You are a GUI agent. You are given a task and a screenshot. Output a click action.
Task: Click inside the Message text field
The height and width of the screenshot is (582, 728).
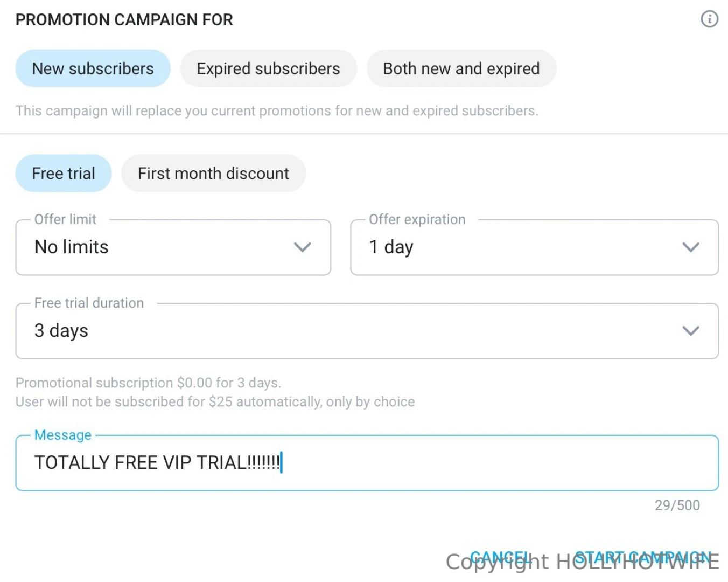367,462
